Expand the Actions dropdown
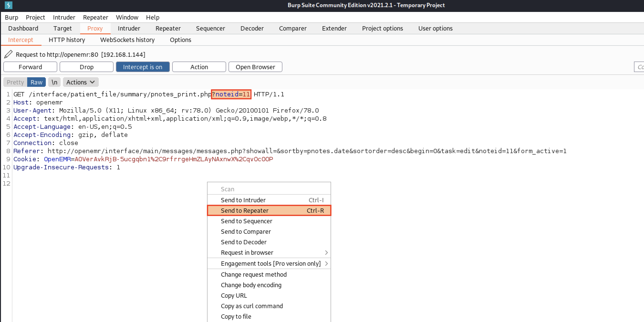This screenshot has height=322, width=644. (81, 82)
